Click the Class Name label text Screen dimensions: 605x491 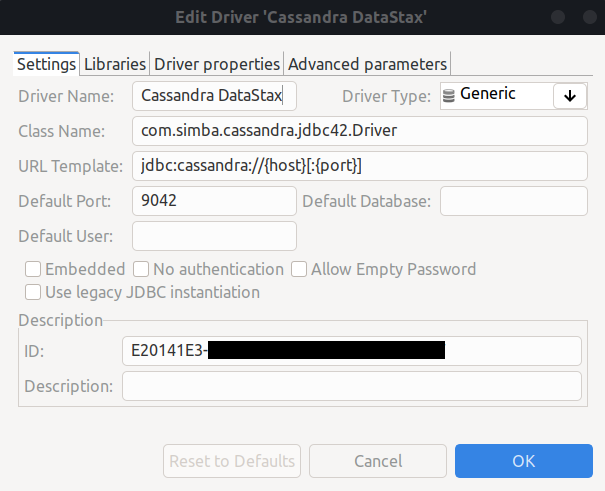[62, 131]
